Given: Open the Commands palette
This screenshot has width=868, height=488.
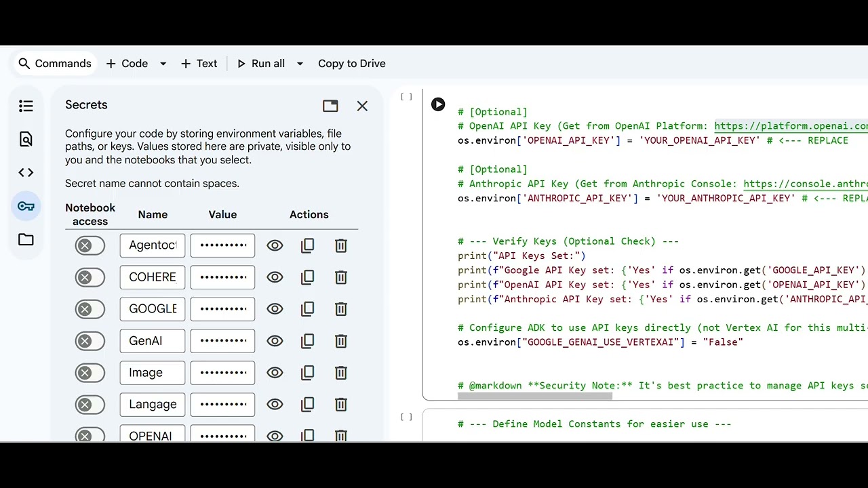Looking at the screenshot, I should [x=55, y=64].
